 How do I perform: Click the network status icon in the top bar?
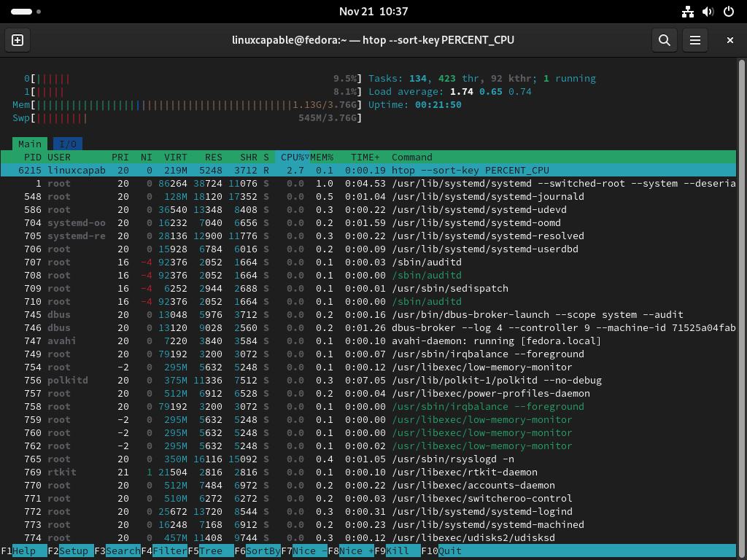click(687, 12)
